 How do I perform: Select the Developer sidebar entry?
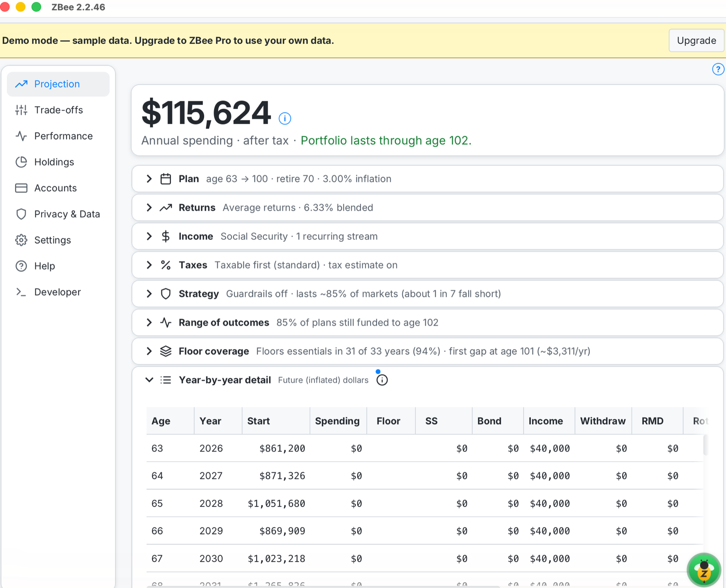(x=58, y=292)
